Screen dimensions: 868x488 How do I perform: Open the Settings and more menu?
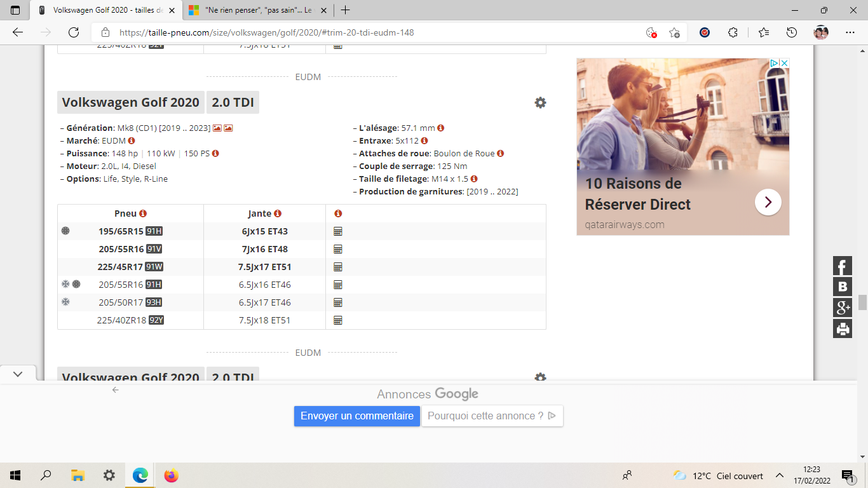click(x=850, y=32)
